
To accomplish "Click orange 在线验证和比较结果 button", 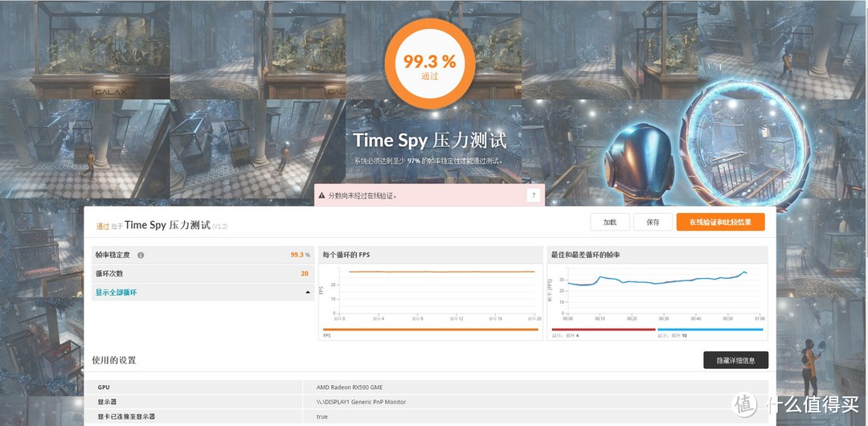I will pos(720,223).
